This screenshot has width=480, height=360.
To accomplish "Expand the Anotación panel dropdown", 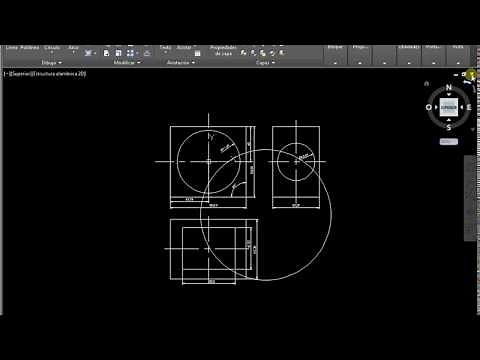I will pyautogui.click(x=181, y=62).
